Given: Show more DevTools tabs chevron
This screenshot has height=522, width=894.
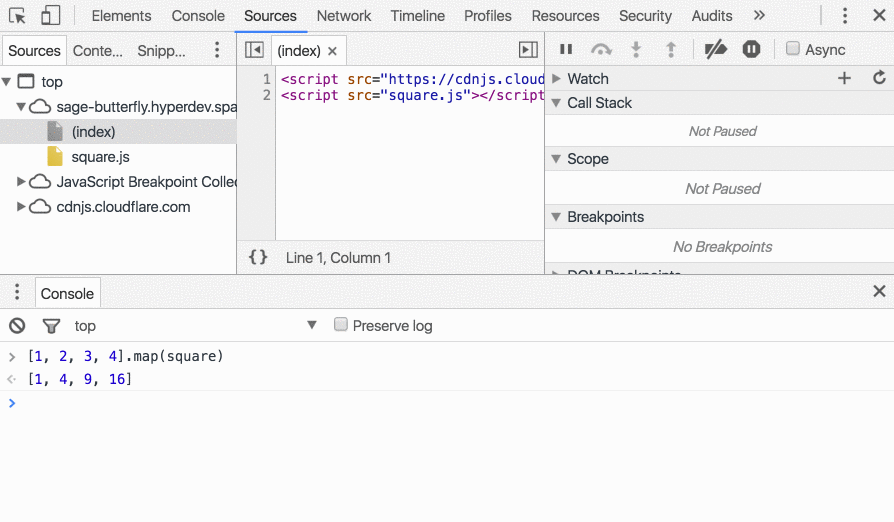Looking at the screenshot, I should pyautogui.click(x=759, y=15).
